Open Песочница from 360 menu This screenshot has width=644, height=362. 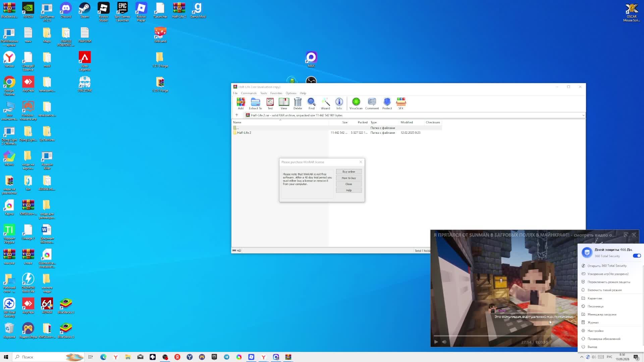595,306
